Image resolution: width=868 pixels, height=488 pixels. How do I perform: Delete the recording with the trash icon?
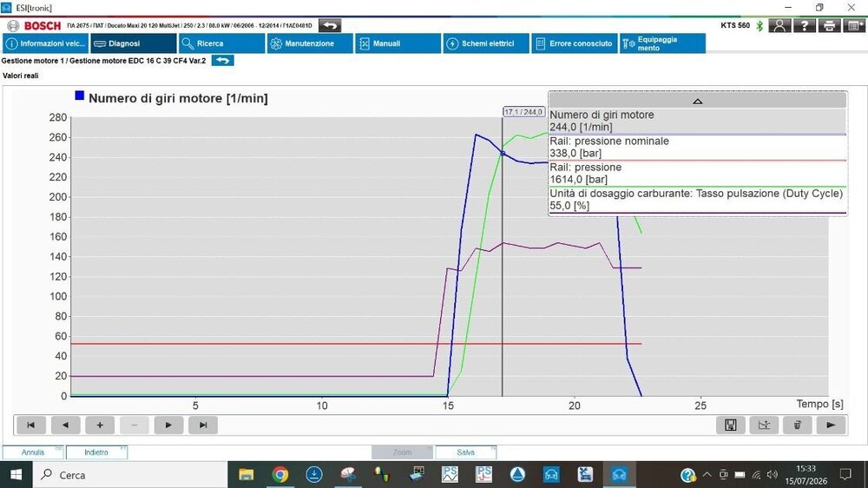coord(798,425)
